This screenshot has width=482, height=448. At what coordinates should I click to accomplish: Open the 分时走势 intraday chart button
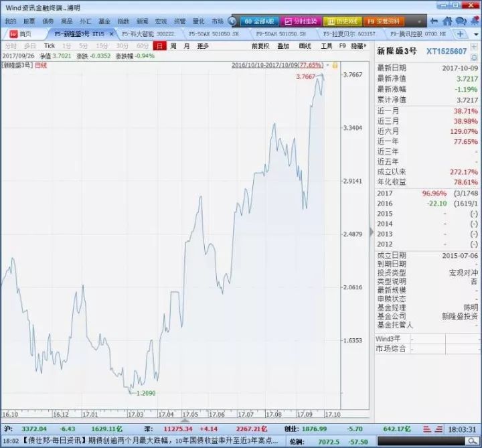(x=301, y=21)
